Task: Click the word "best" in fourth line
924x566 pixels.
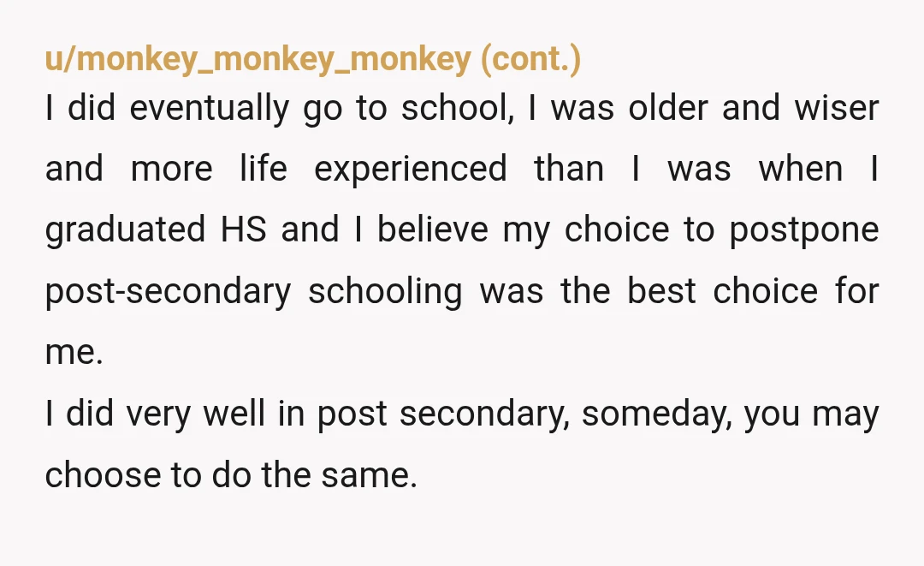Action: point(661,290)
